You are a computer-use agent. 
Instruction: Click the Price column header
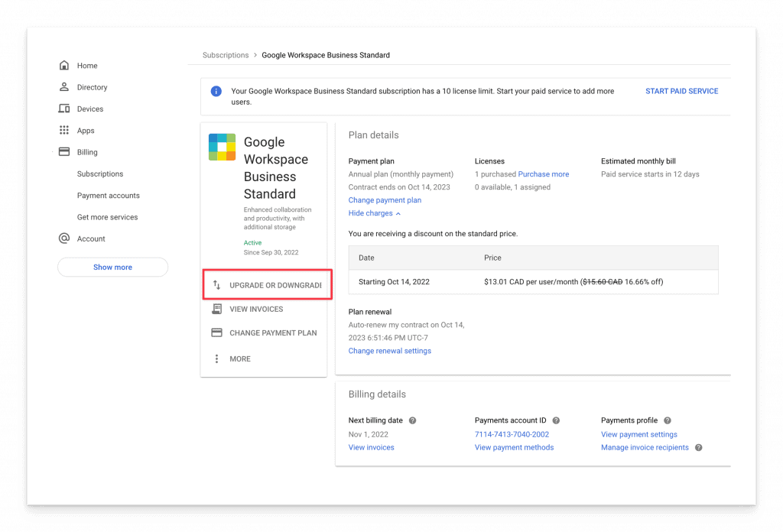(x=492, y=258)
